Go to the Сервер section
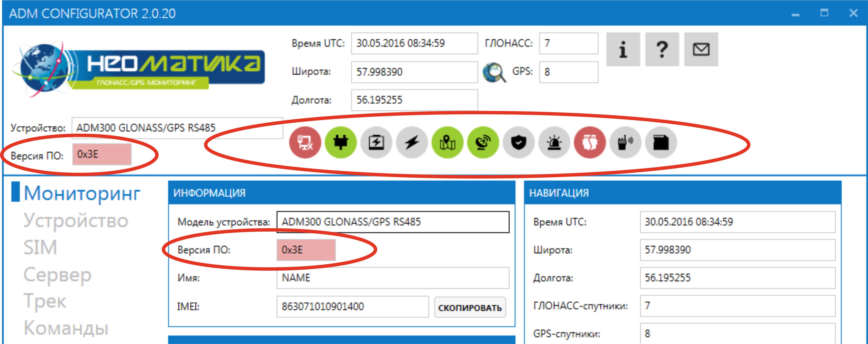Screen dimensions: 868x344 coord(57,275)
